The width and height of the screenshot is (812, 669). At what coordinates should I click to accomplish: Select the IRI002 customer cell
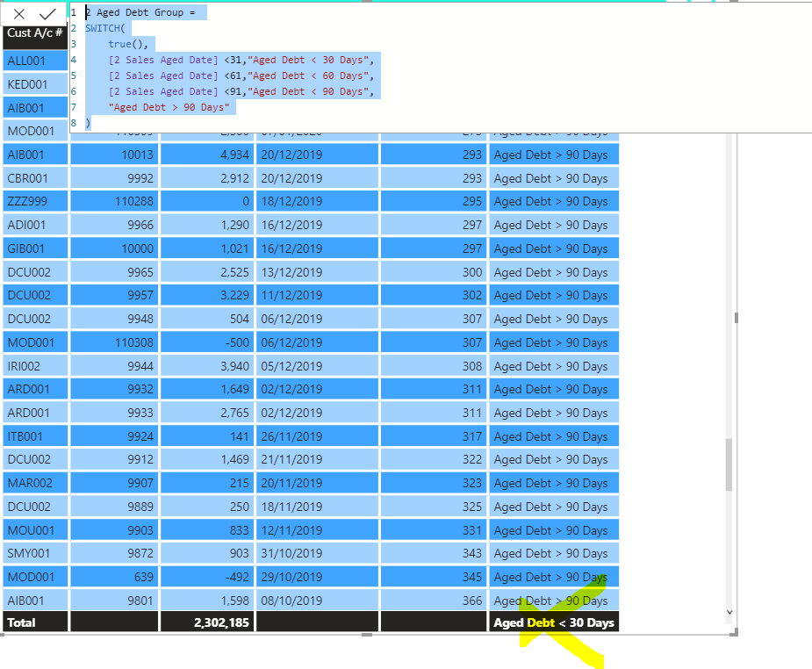click(x=35, y=366)
